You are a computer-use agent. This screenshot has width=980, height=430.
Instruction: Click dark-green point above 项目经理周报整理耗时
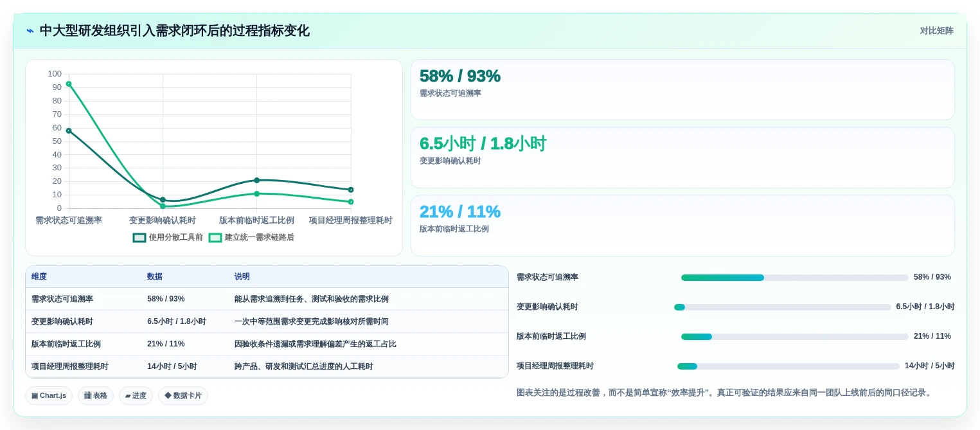351,190
